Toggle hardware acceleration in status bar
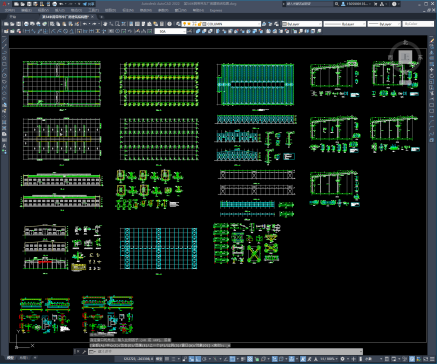Screen dimensions: 437x364 [x=412, y=359]
